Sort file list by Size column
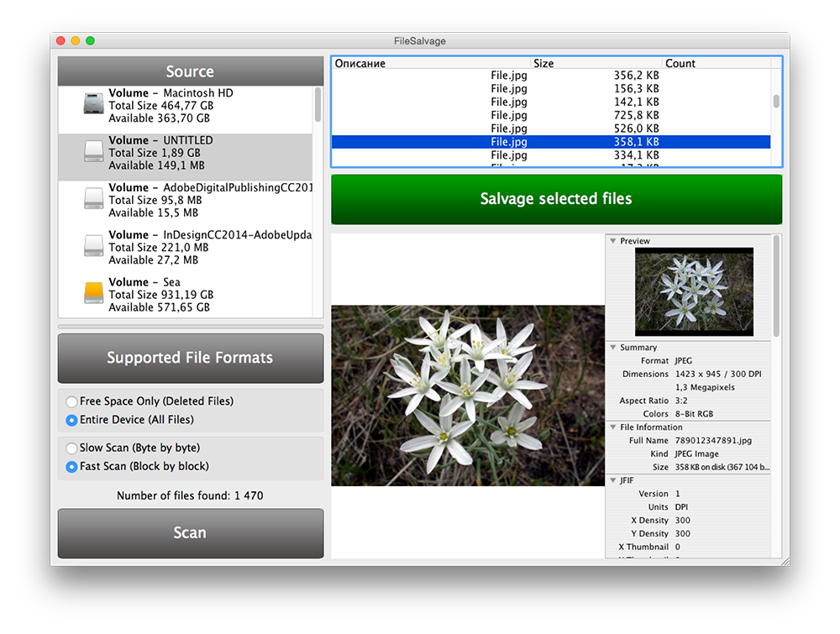 (596, 63)
